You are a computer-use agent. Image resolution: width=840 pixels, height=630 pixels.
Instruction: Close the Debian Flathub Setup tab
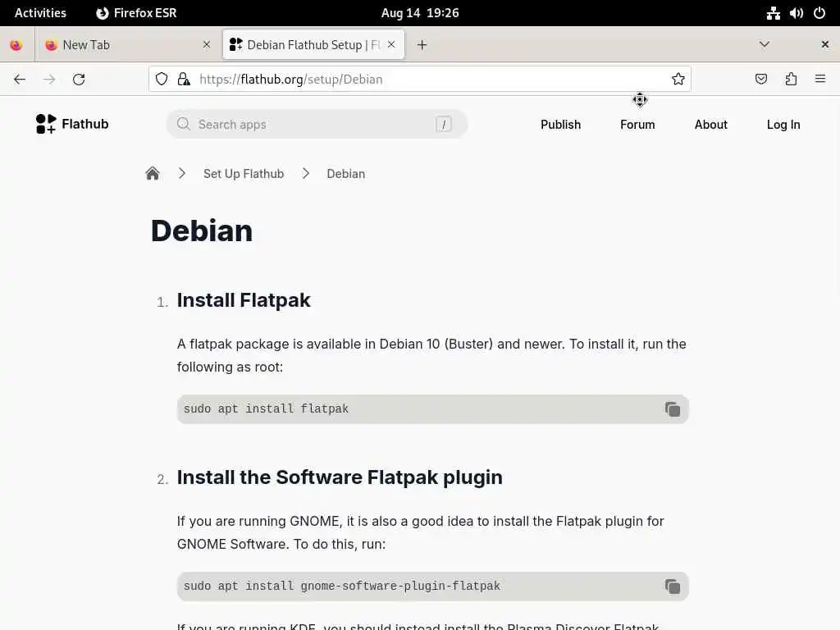click(x=391, y=44)
